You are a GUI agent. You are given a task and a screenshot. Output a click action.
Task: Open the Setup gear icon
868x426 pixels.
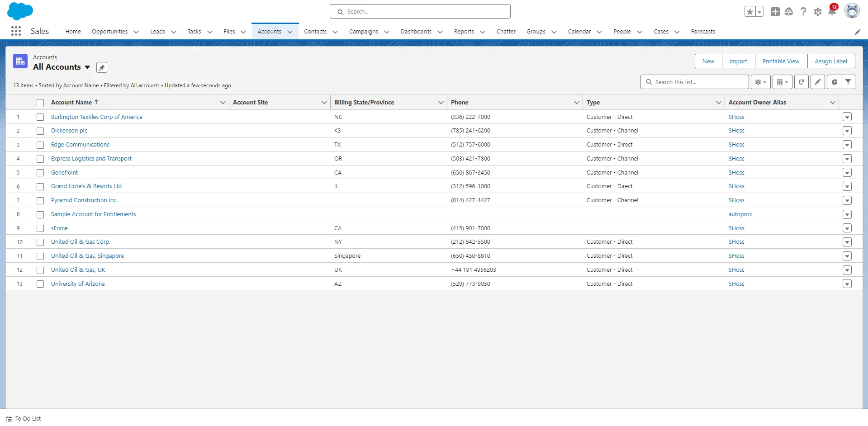pos(818,12)
